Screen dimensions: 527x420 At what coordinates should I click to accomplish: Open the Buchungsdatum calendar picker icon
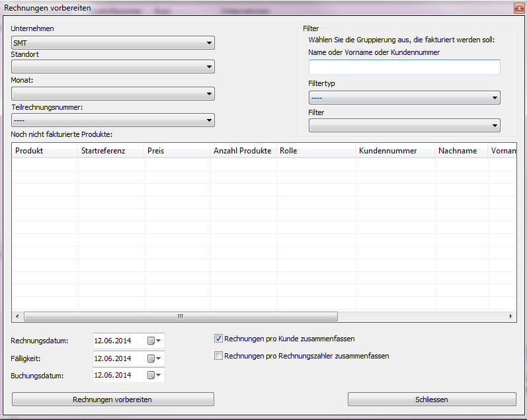click(x=153, y=375)
